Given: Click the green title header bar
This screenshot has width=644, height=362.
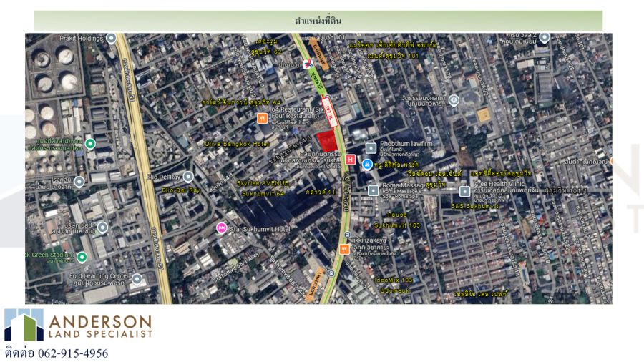Looking at the screenshot, I should coord(318,21).
